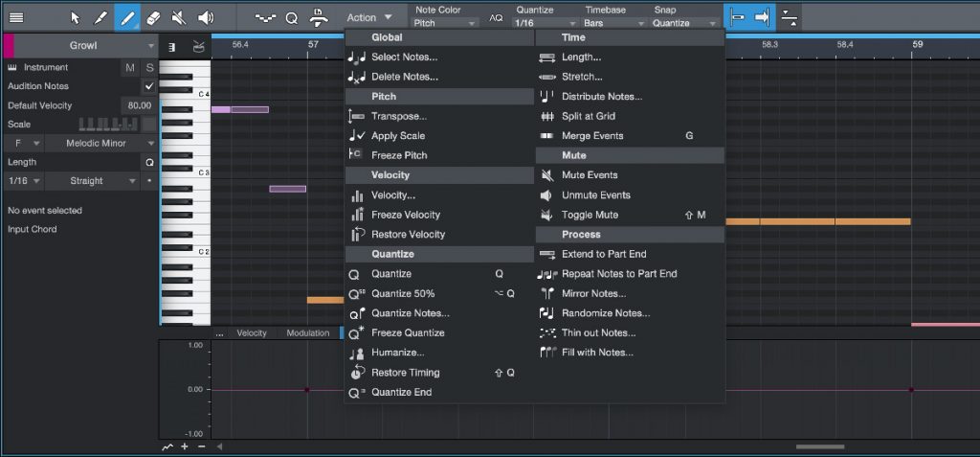Choose Delete Notes menu entry
This screenshot has width=980, height=457.
[439, 77]
